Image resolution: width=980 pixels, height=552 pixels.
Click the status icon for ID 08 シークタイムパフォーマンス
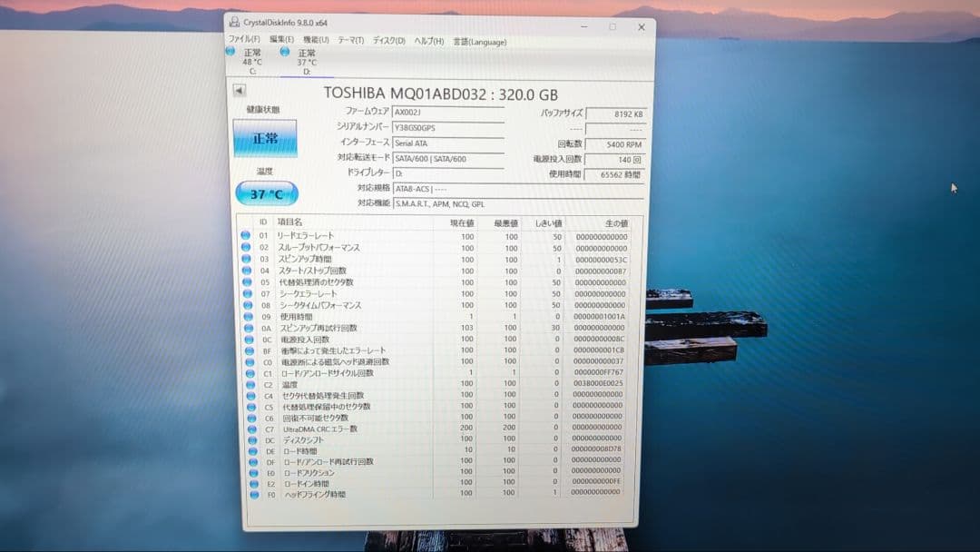[248, 305]
